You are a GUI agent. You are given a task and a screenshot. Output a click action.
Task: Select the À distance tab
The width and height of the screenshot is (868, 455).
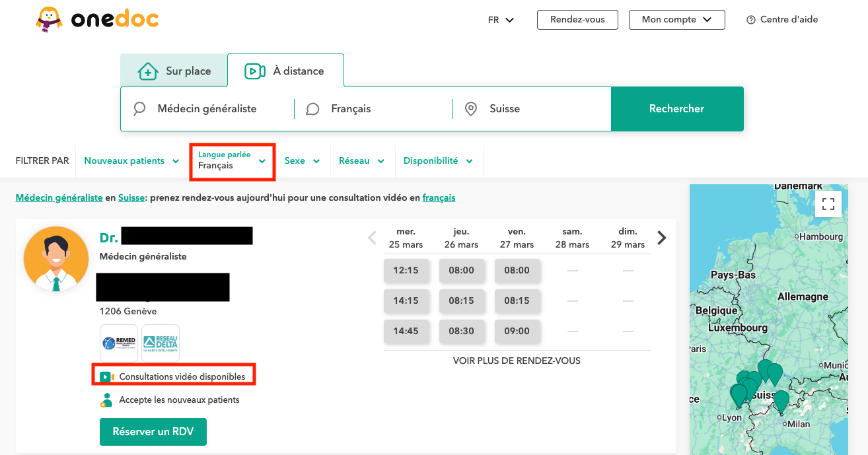coord(285,71)
